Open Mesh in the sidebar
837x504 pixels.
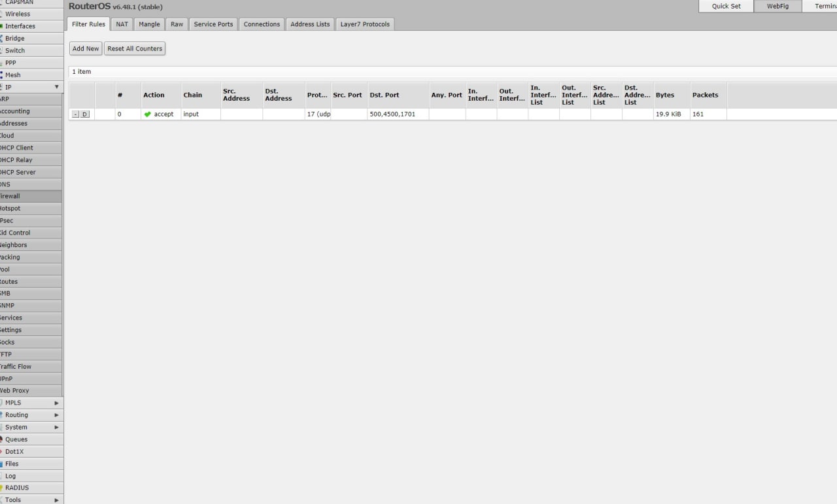pos(31,75)
